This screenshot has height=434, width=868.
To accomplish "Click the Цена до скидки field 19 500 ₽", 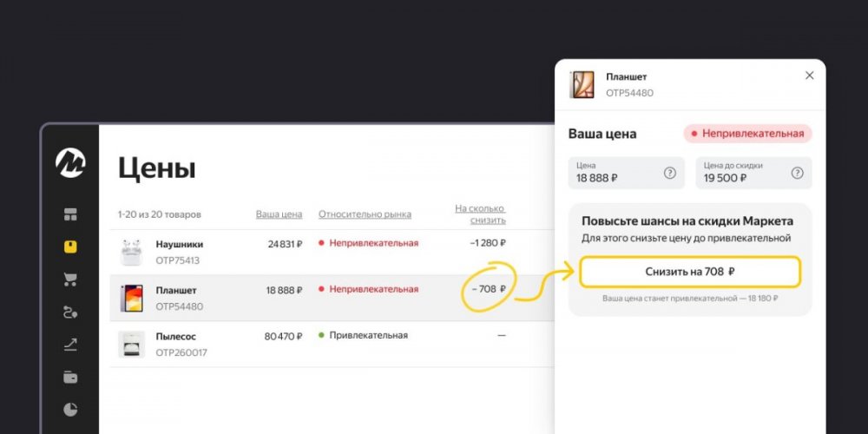I will [x=754, y=173].
